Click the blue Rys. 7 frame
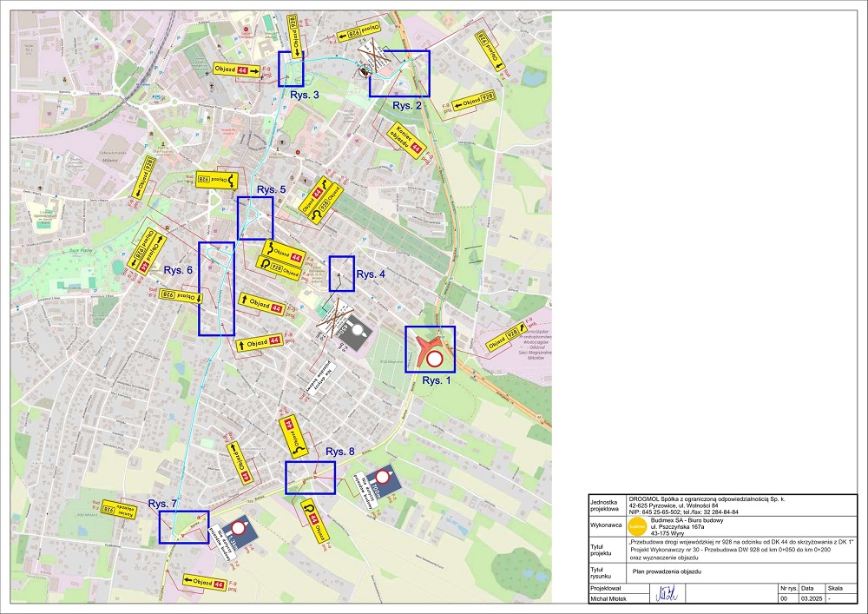868x614 pixels. tap(184, 527)
